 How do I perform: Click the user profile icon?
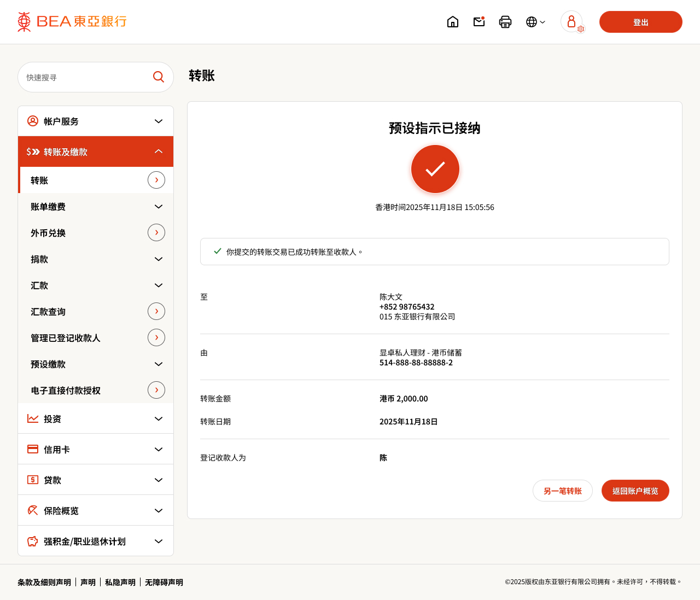(x=571, y=21)
